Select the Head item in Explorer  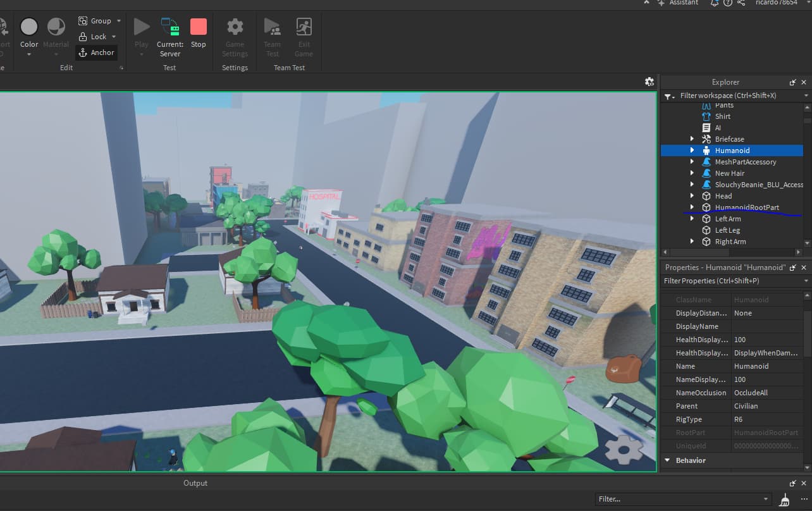pyautogui.click(x=723, y=195)
